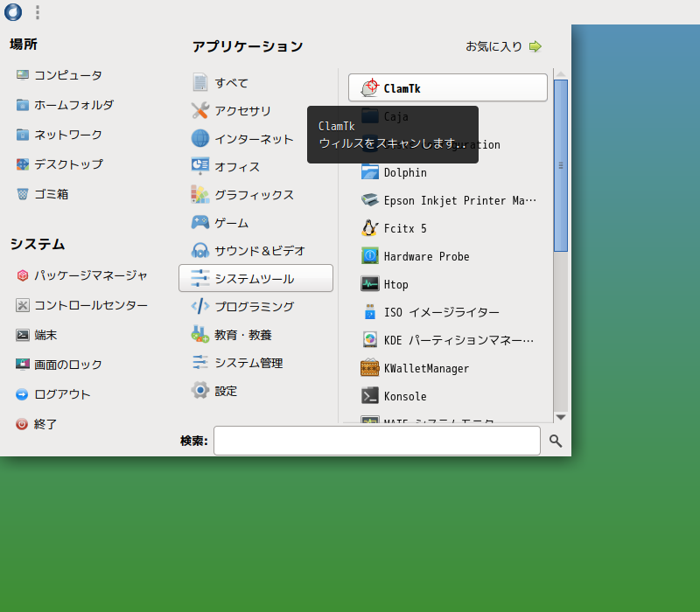Select インターネット category
The width and height of the screenshot is (700, 612).
pyautogui.click(x=255, y=139)
